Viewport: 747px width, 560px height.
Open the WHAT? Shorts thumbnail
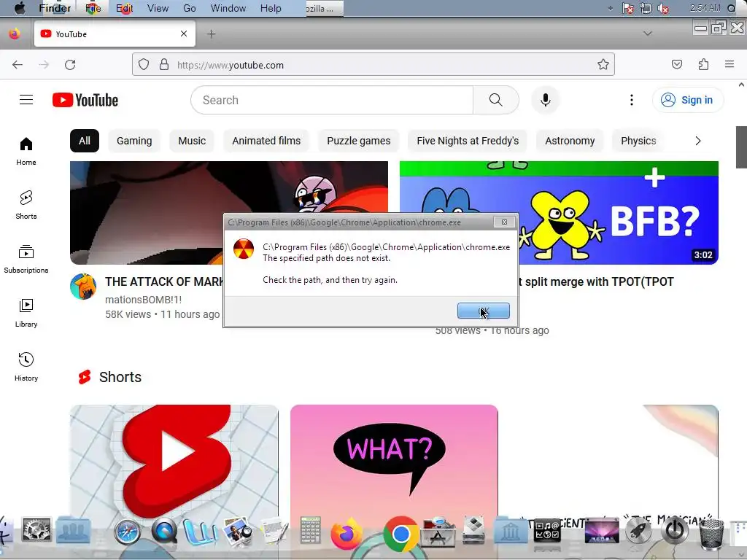[394, 462]
